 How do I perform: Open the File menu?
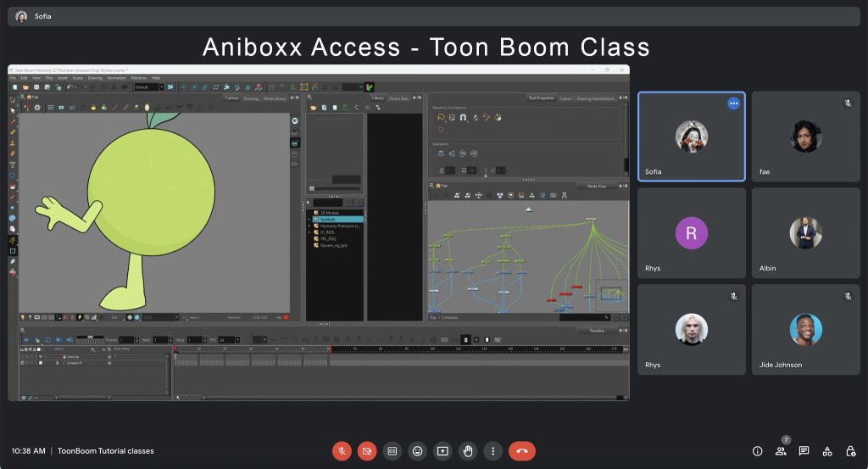tap(13, 78)
